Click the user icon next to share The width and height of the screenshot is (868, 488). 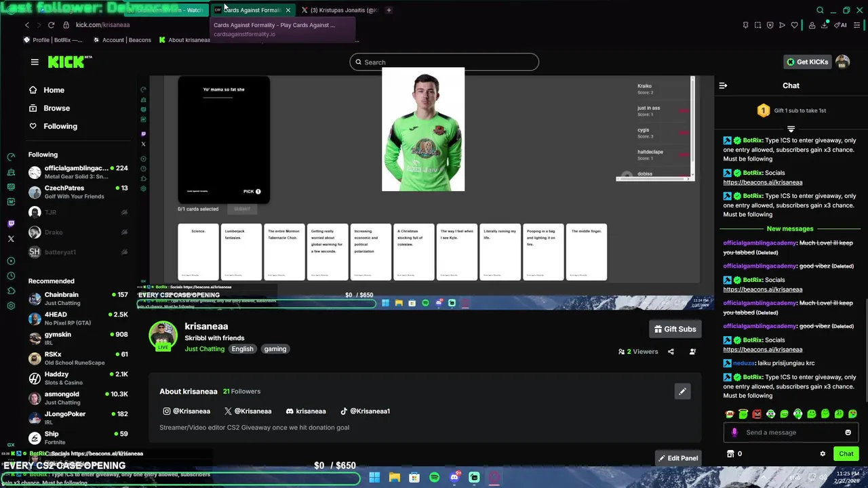[x=692, y=352]
